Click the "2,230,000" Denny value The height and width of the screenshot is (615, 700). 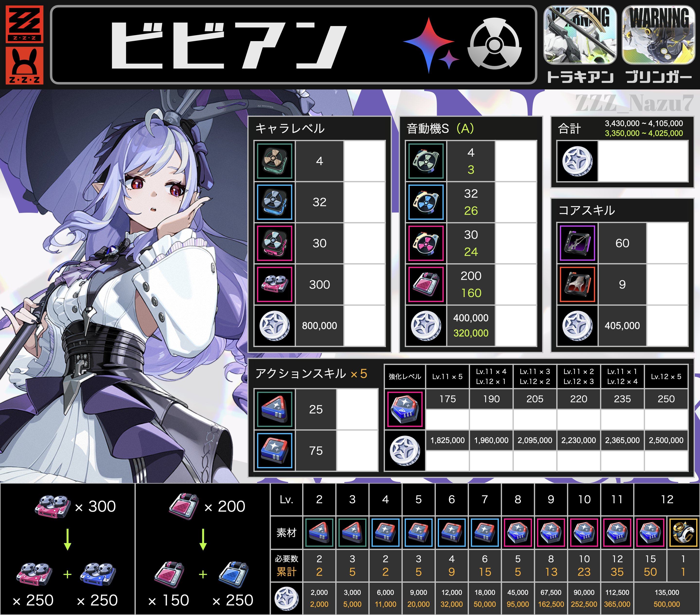[578, 440]
